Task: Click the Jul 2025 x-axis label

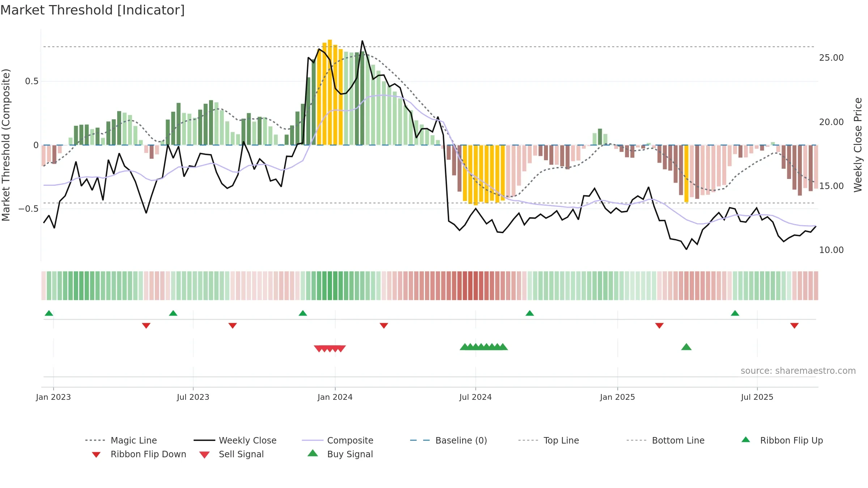Action: 757,397
